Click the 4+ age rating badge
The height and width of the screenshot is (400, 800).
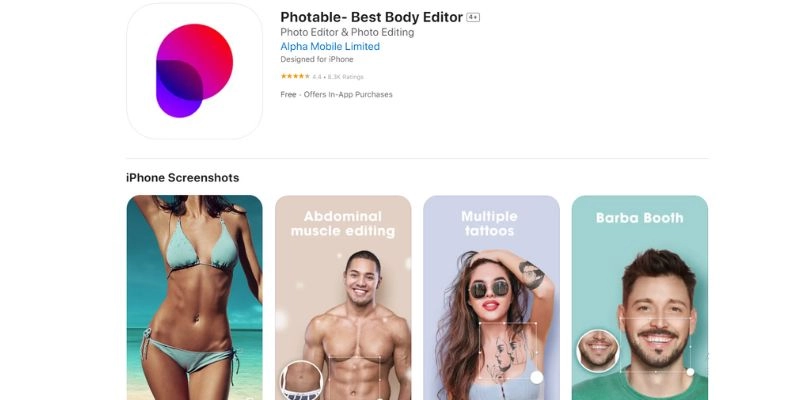473,17
